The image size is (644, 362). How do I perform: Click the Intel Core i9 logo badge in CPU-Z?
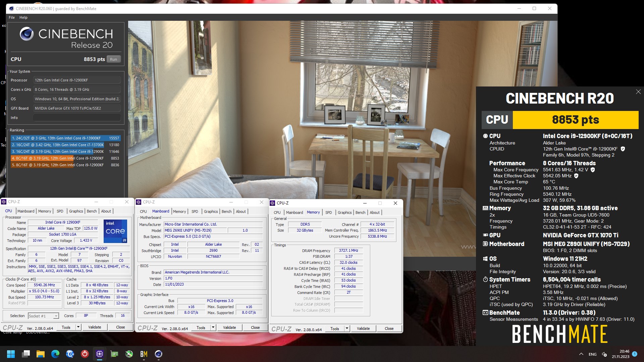click(x=115, y=231)
